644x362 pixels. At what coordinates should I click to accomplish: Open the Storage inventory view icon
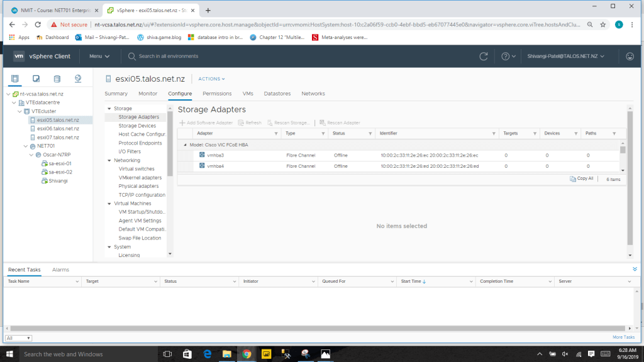pos(57,79)
